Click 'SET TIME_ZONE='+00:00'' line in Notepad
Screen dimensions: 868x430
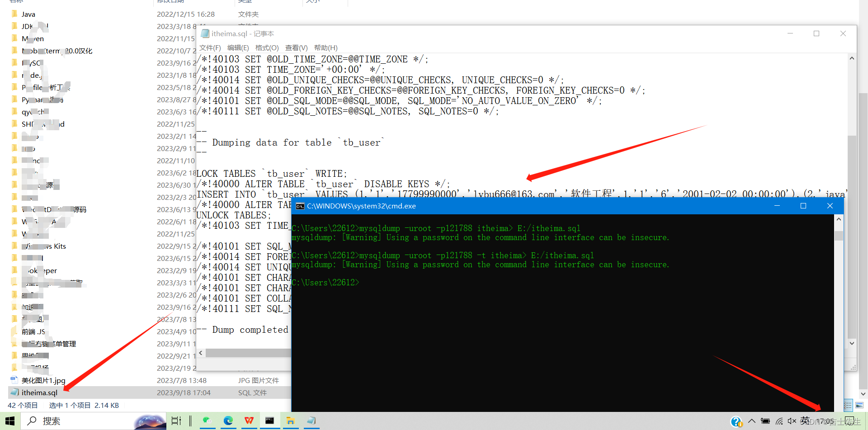291,70
